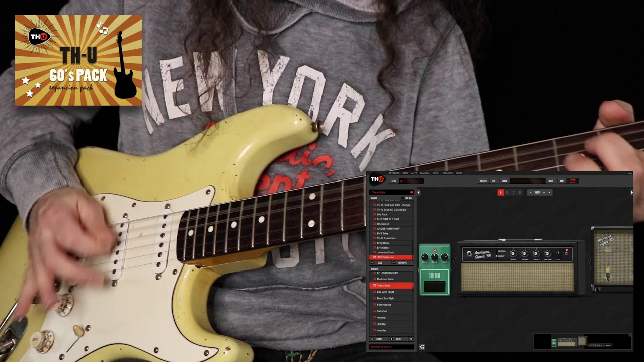Select the 60s Pack bank
The height and width of the screenshot is (362, 644).
(391, 214)
